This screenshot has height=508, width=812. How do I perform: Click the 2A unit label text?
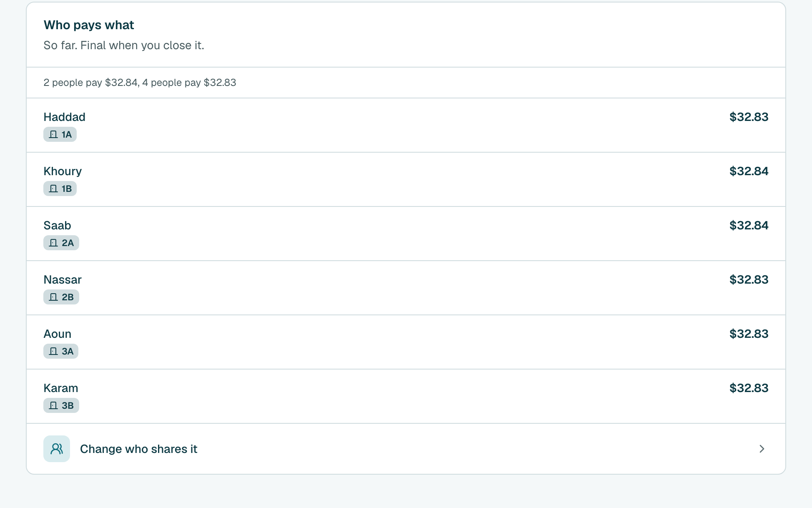(68, 243)
